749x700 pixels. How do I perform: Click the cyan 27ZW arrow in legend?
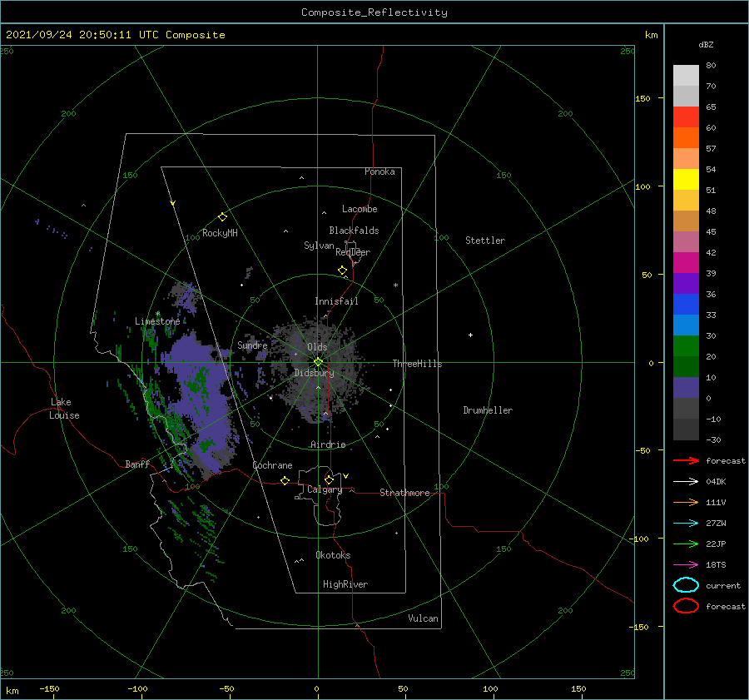click(x=686, y=524)
